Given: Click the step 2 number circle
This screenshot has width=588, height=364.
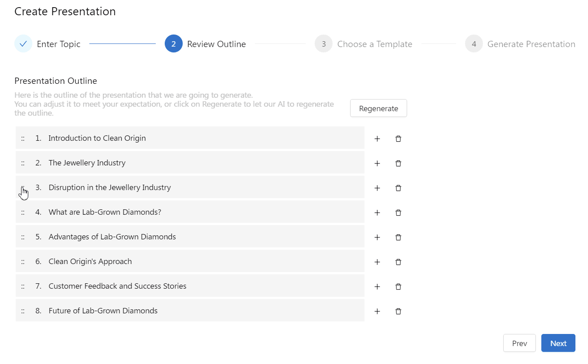Looking at the screenshot, I should 174,44.
